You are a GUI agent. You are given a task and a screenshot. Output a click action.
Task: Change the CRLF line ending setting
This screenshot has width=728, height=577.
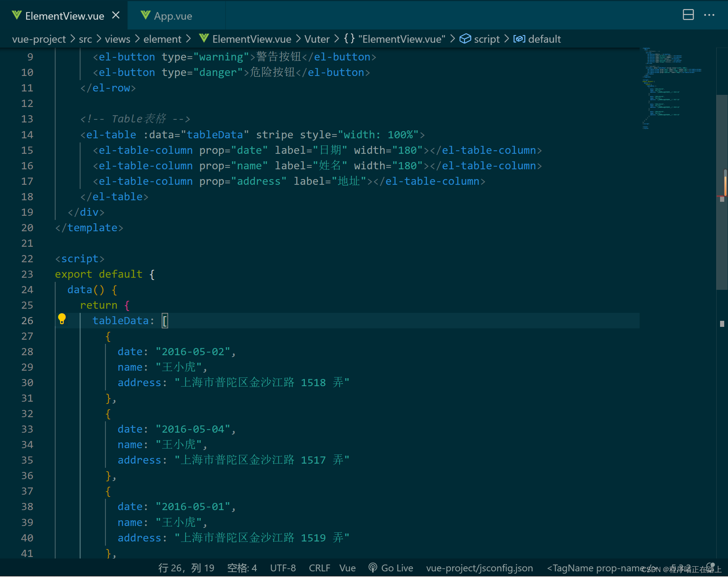click(x=319, y=568)
